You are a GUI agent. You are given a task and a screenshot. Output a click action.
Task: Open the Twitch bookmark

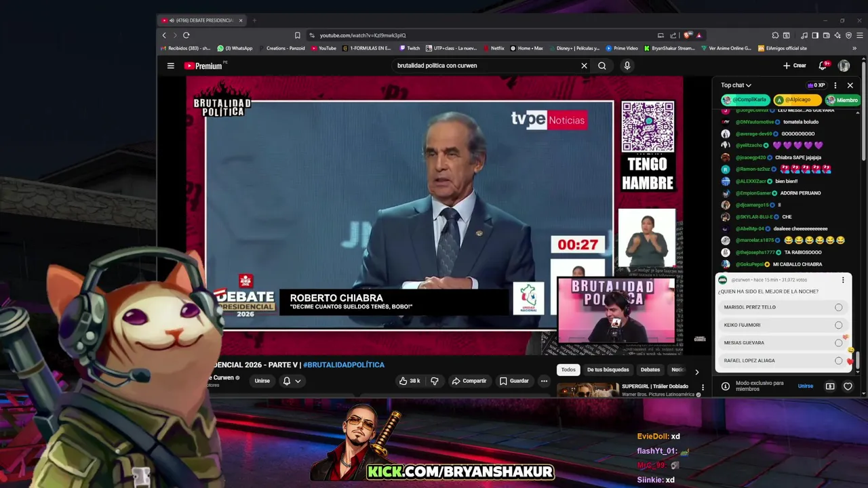click(x=410, y=48)
